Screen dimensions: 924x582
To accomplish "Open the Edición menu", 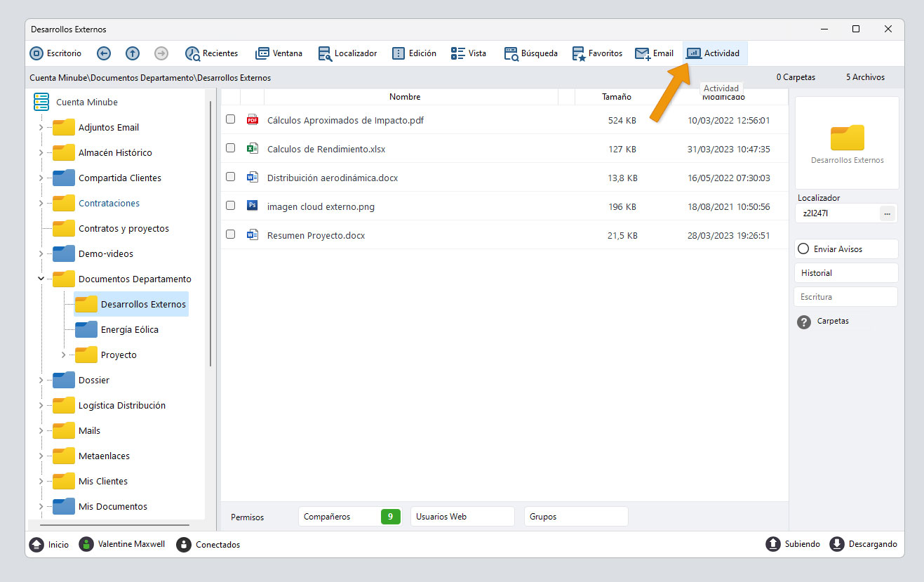I will coord(414,53).
